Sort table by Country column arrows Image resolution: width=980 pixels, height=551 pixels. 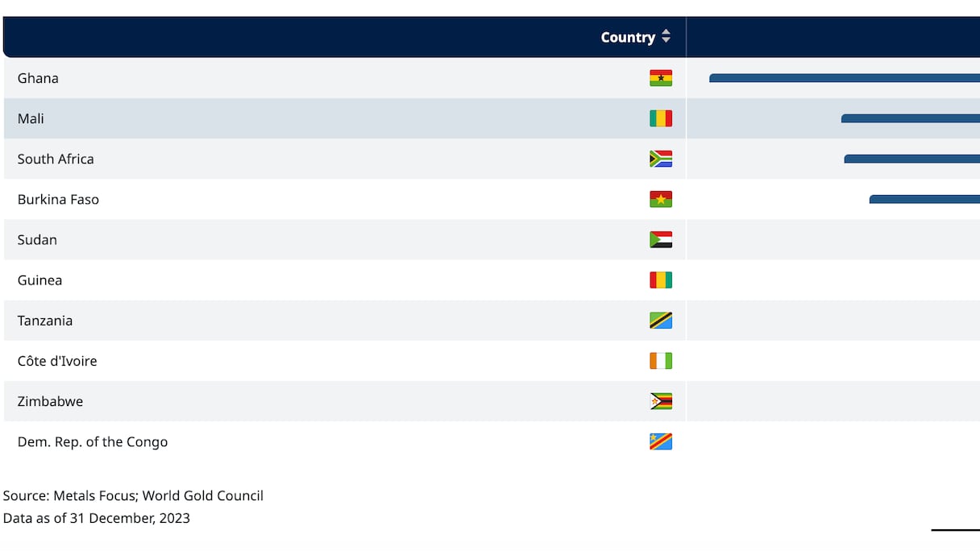click(666, 37)
